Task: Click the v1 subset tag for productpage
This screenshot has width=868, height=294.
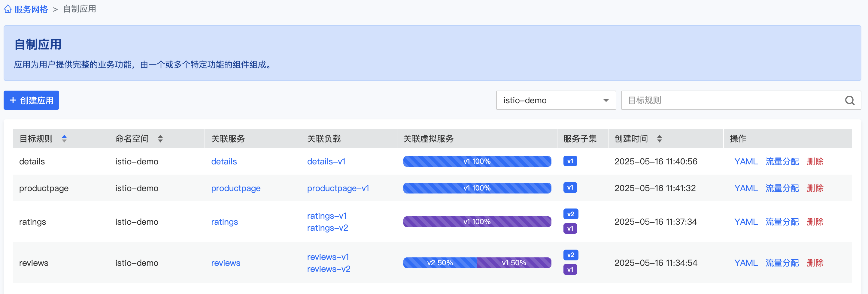Action: (570, 188)
